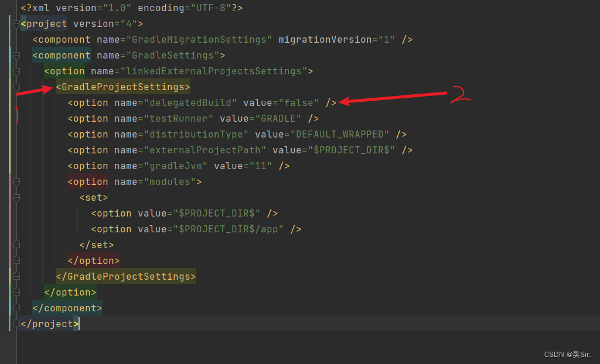The image size is (600, 364).
Task: Collapse the modules option fold marker
Action: (x=16, y=183)
